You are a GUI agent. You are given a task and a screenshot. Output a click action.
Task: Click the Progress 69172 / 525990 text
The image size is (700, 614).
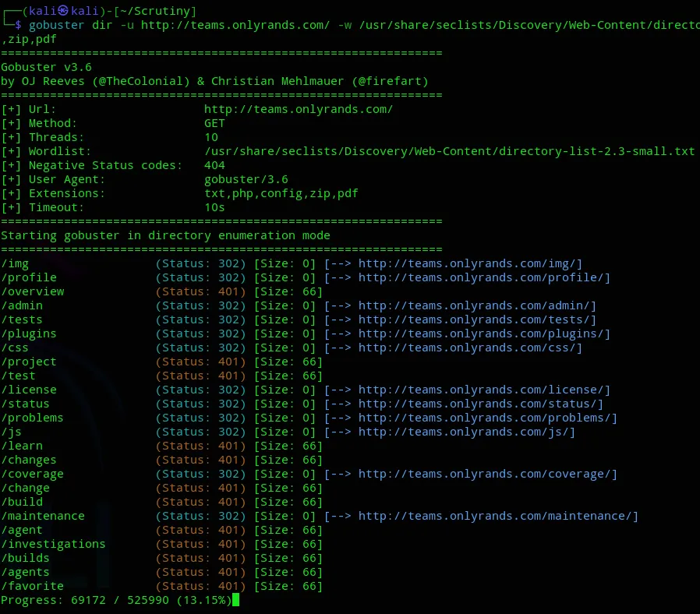point(85,600)
